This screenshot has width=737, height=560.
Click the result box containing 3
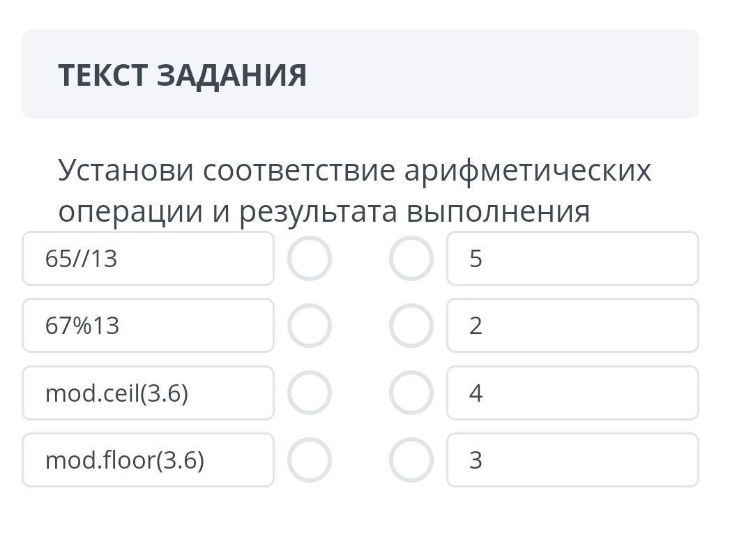tap(572, 460)
